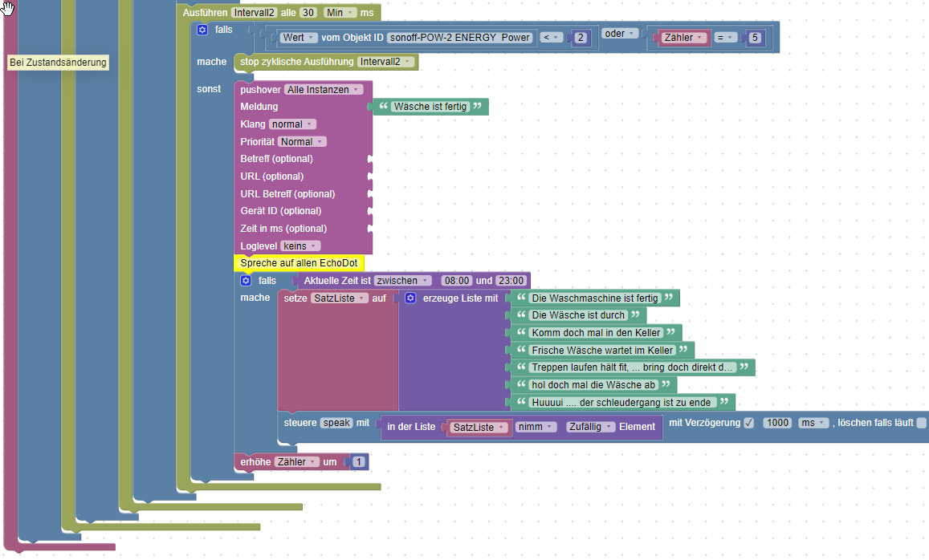Screen dimensions: 929x560
Task: Open Zähler dropdown in erhöhe block
Action: click(297, 462)
